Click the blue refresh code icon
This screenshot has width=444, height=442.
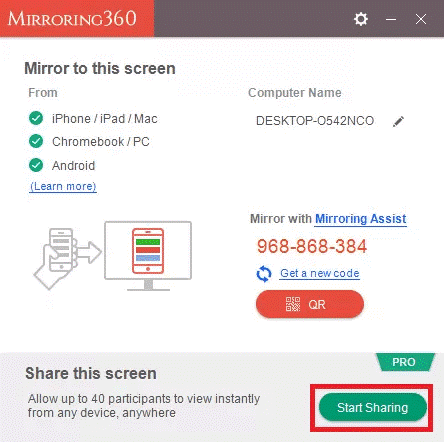pyautogui.click(x=264, y=274)
